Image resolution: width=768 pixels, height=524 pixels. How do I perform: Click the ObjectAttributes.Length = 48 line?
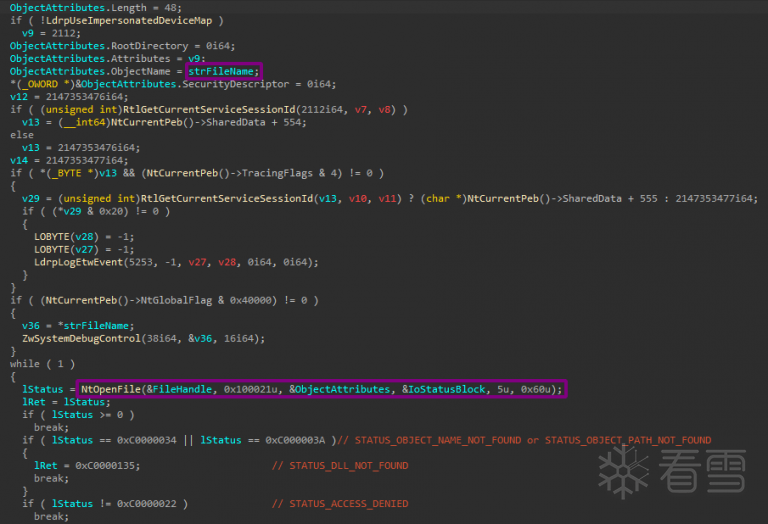96,8
